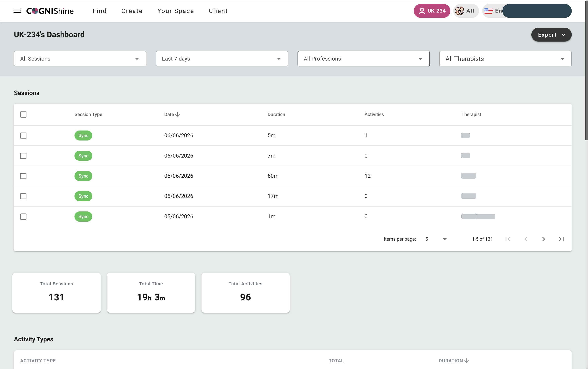Click the DURATION sort arrow icon
Image resolution: width=588 pixels, height=369 pixels.
click(466, 361)
